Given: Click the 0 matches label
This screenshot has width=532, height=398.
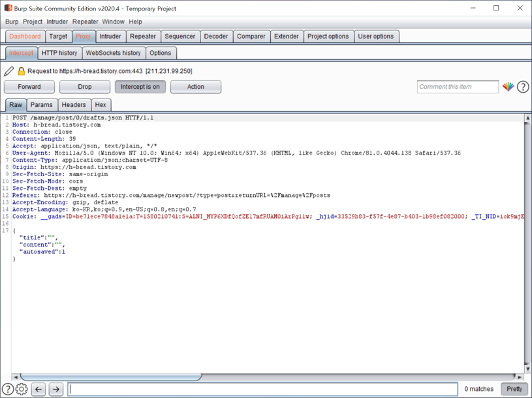Looking at the screenshot, I should pyautogui.click(x=479, y=389).
